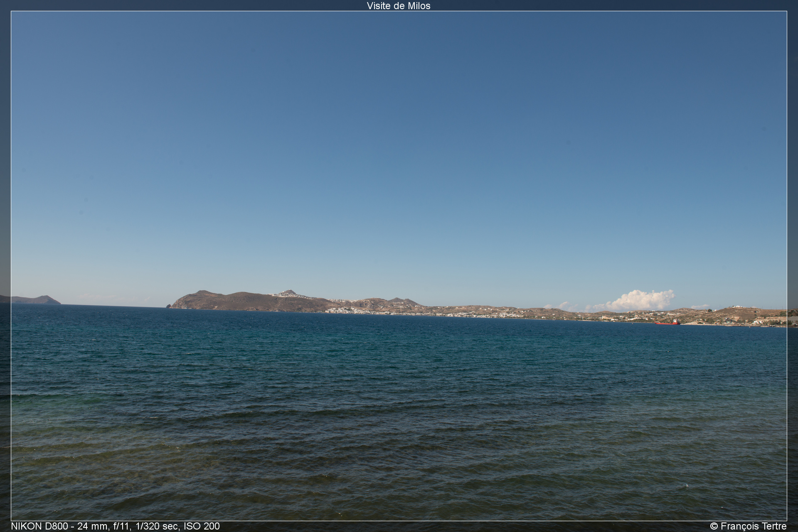The width and height of the screenshot is (798, 532).
Task: Click the Milos seascape photo
Action: pyautogui.click(x=399, y=266)
